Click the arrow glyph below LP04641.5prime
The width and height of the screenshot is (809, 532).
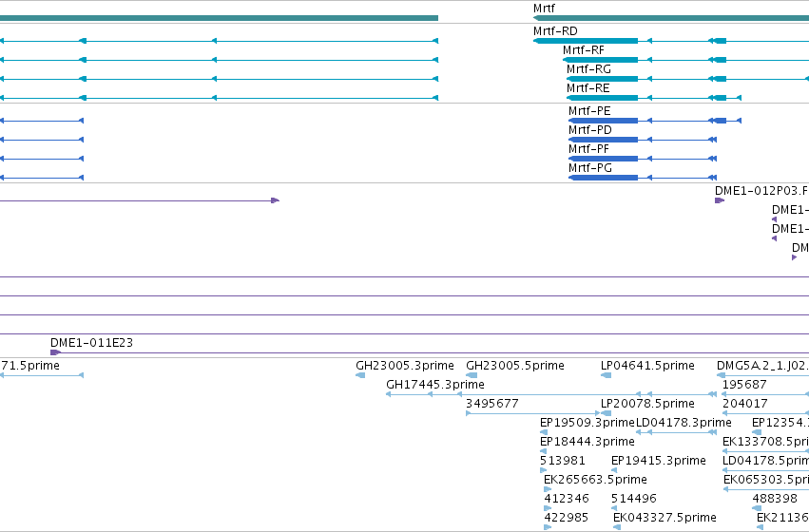pos(607,375)
